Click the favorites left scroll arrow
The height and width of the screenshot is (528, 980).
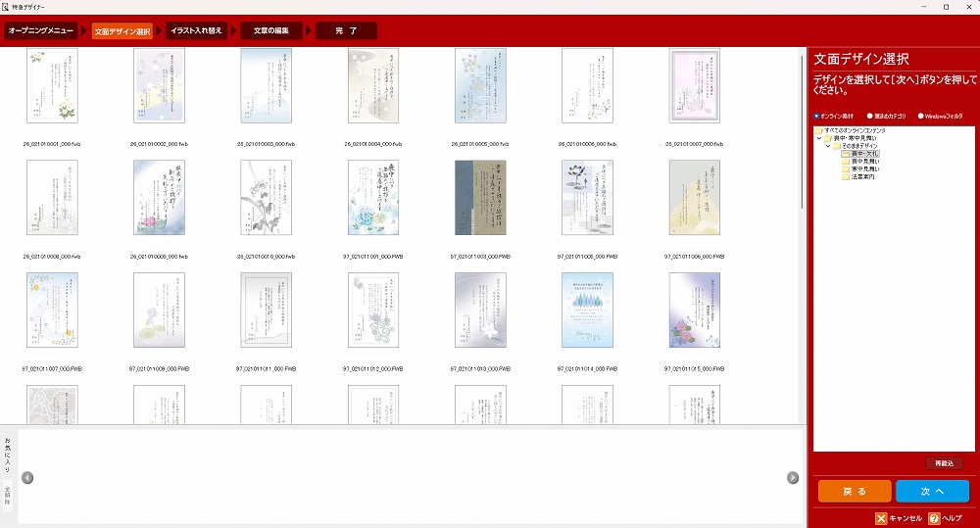pyautogui.click(x=27, y=478)
